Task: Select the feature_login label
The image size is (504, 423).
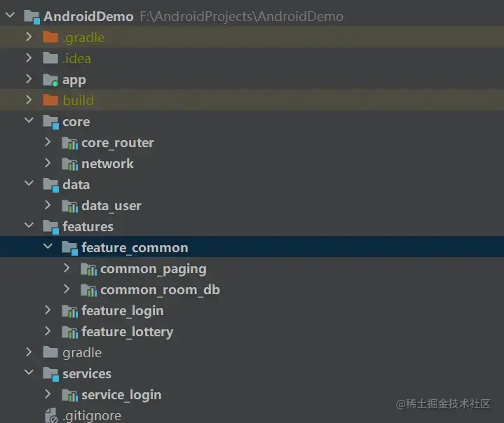Action: pos(123,311)
